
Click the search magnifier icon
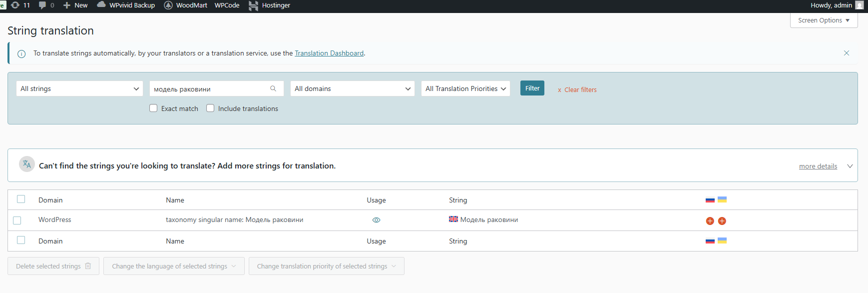pos(273,88)
